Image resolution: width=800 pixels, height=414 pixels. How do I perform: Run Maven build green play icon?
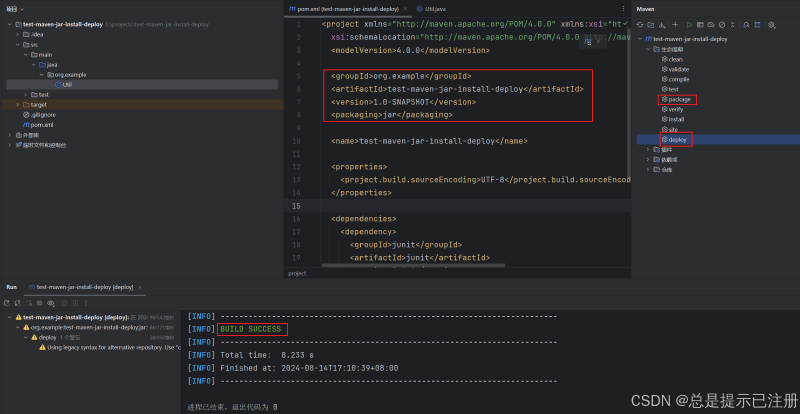click(689, 25)
